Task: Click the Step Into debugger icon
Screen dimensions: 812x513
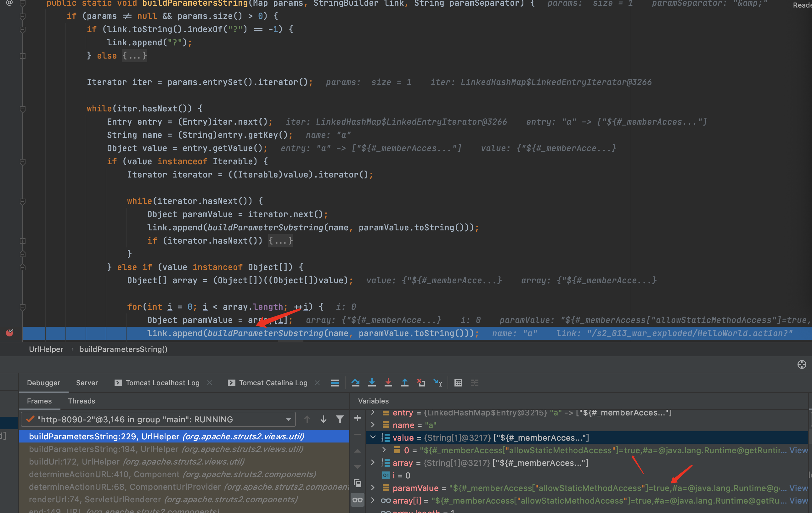Action: [x=372, y=382]
